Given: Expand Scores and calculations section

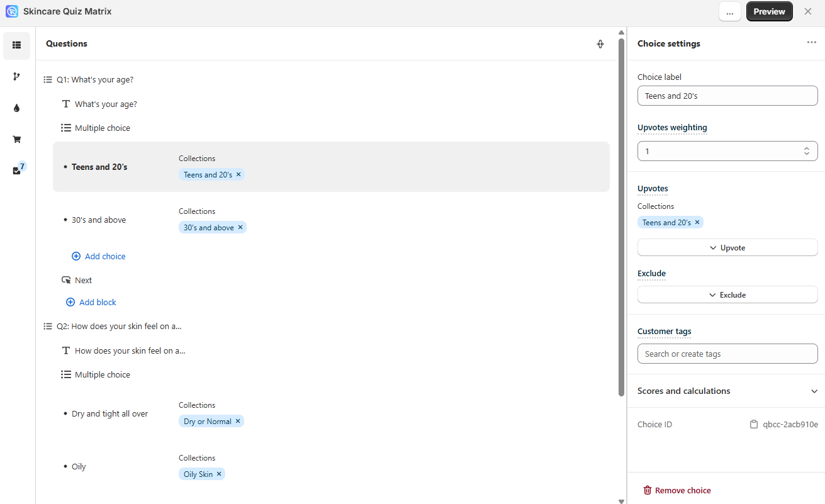Looking at the screenshot, I should pyautogui.click(x=727, y=391).
